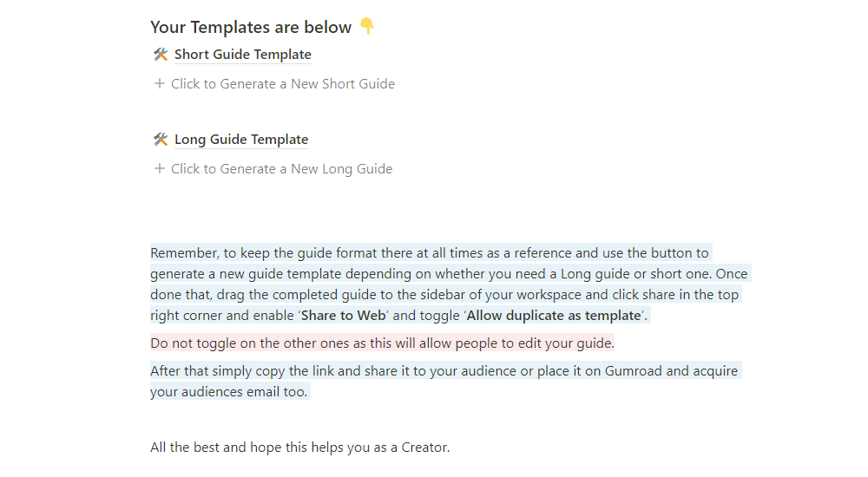Click the bold 'Share to Web' text
Screen dimensions: 868x477
point(343,316)
